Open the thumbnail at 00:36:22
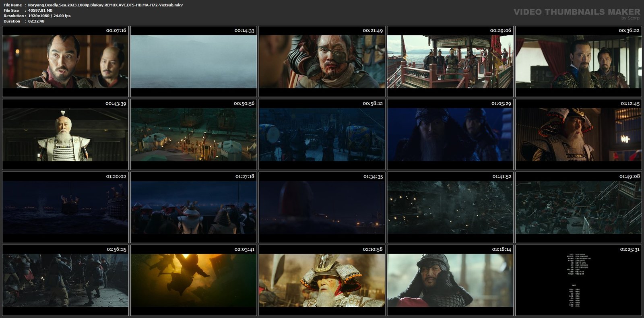This screenshot has width=644, height=318. pyautogui.click(x=579, y=62)
